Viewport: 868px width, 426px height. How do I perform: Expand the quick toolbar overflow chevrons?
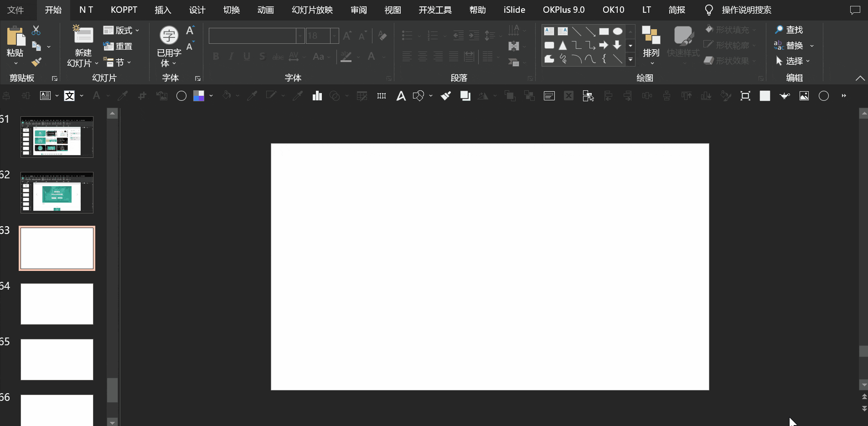pyautogui.click(x=844, y=96)
